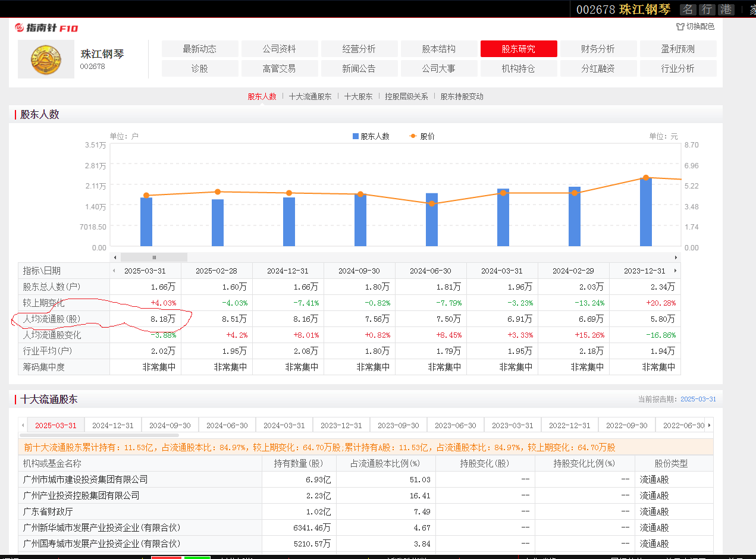Viewport: 756px width, 559px height.
Task: Click the 持有数量(股) column header
Action: [x=299, y=463]
